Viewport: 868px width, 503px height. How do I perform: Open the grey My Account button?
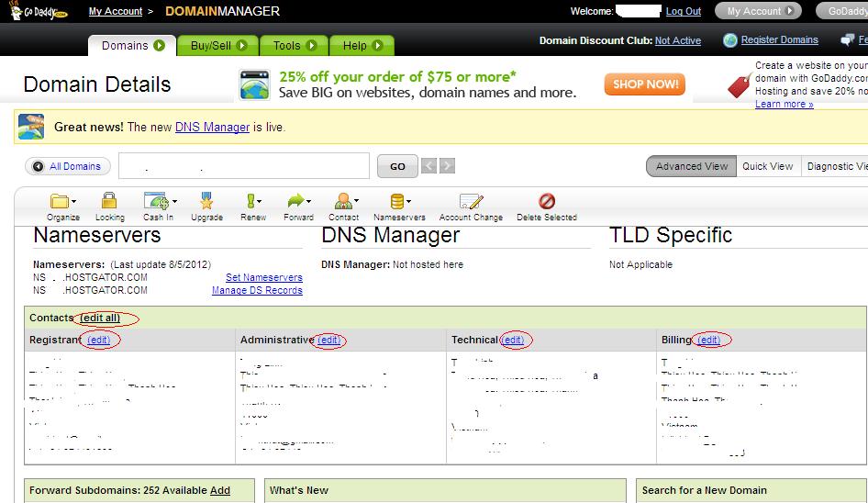[758, 10]
